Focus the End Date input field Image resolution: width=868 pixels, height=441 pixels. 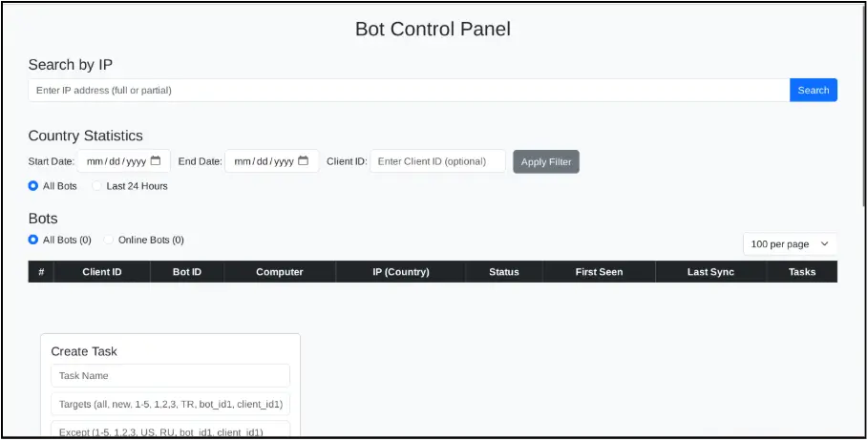pyautogui.click(x=262, y=161)
